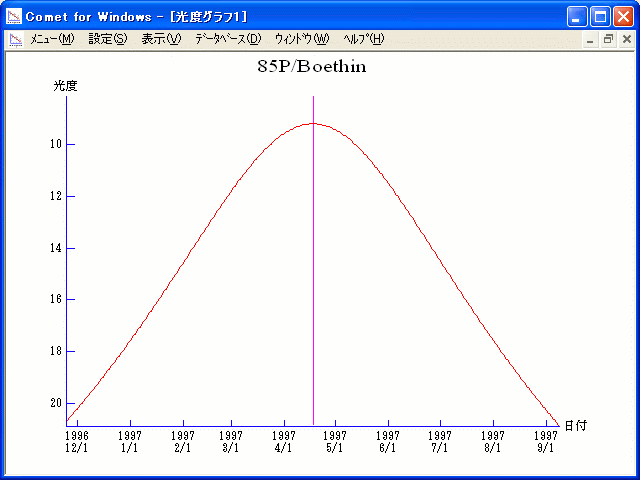The height and width of the screenshot is (480, 640).
Task: Close the inner 光度グラフ1 graph window
Action: point(626,39)
